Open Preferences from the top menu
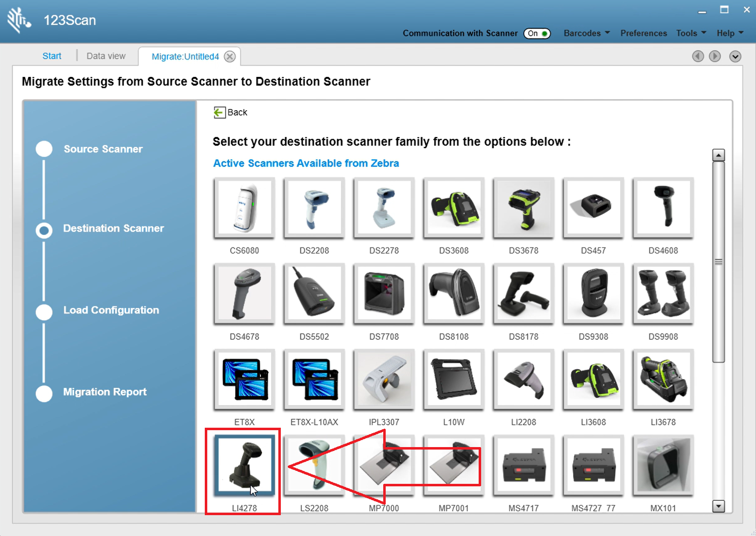The width and height of the screenshot is (756, 536). (643, 33)
